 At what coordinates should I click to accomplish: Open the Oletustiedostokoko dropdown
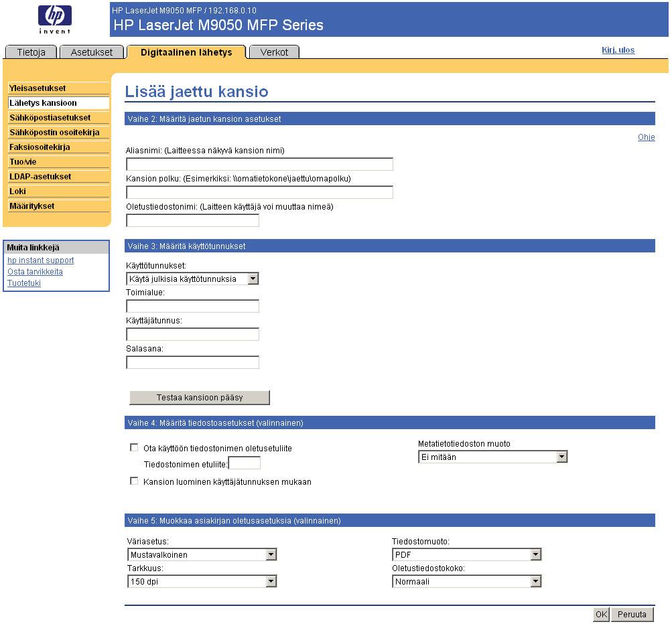tap(467, 582)
